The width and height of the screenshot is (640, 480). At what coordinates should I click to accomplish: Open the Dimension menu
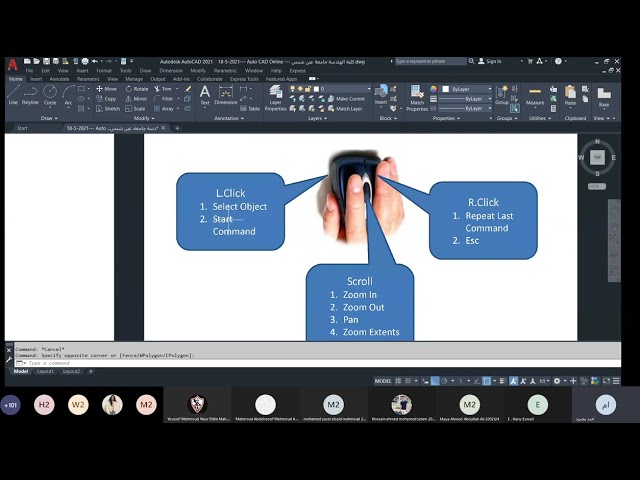click(171, 71)
